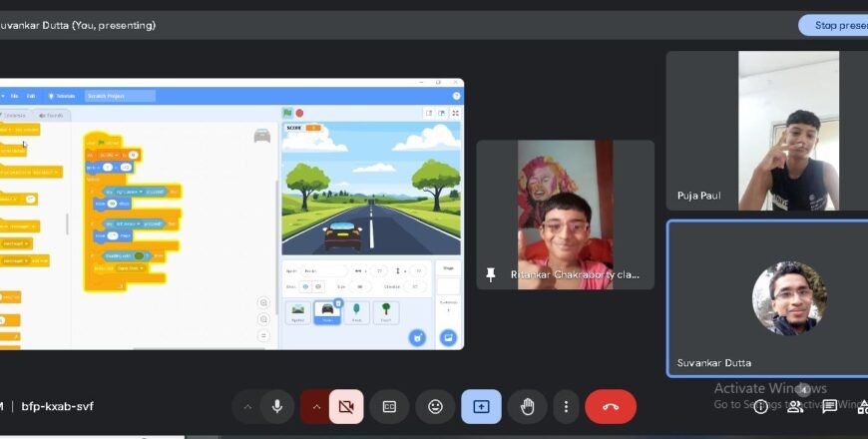Screen dimensions: 868x439
Task: Unpin Ritankar Chakraborty's video tile
Action: point(491,274)
